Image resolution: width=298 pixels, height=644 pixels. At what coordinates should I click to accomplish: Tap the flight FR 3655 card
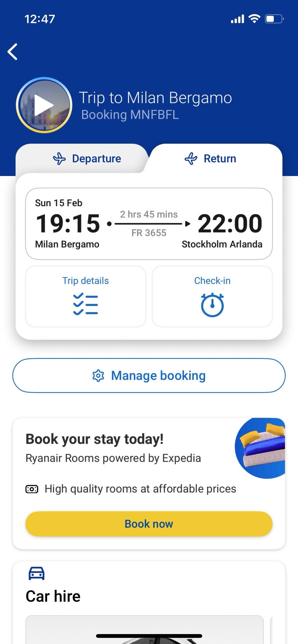point(149,224)
